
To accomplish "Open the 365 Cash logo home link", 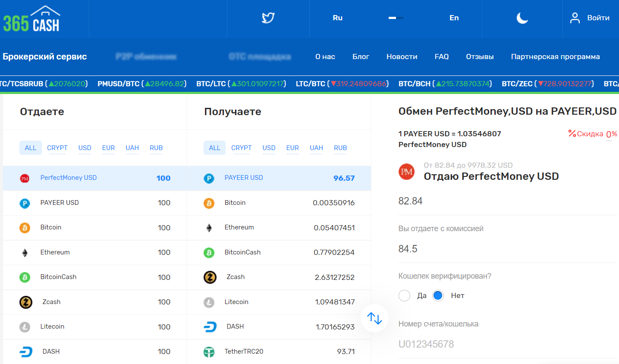I will [31, 19].
